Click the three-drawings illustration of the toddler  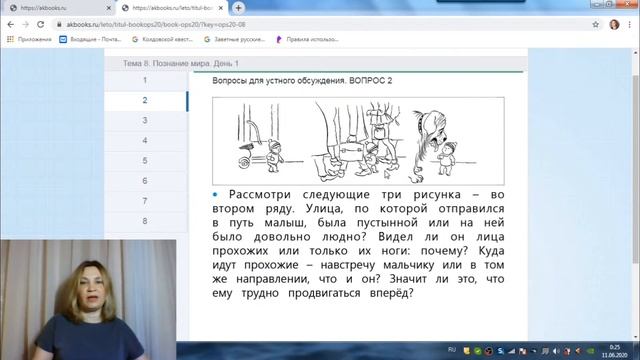358,141
